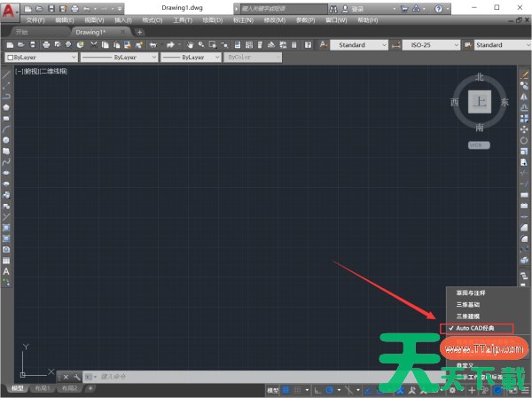
Task: Select the Spline tool in draw toolbar
Action: click(x=6, y=162)
